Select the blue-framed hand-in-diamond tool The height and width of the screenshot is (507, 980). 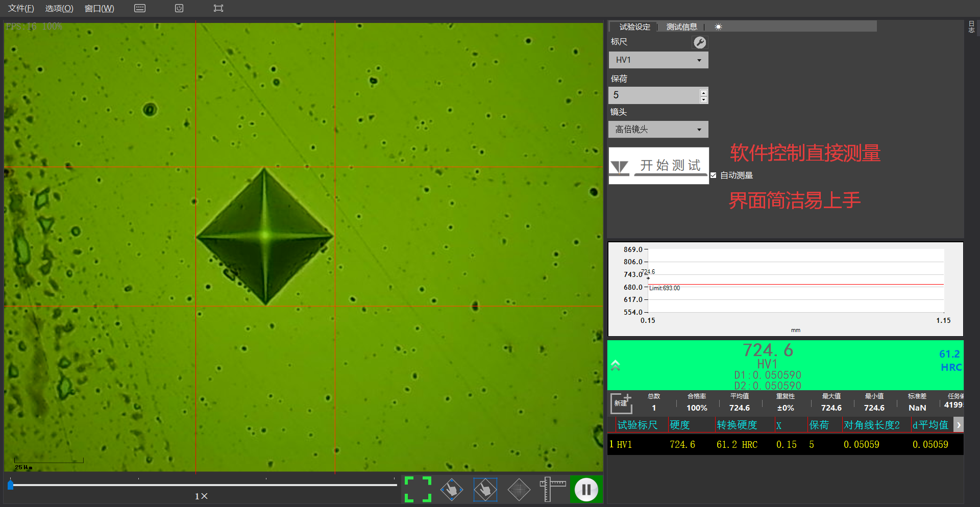coord(485,490)
